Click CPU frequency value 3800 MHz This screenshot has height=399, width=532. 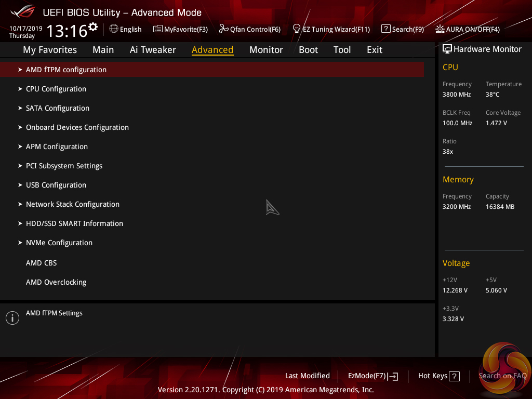point(456,95)
